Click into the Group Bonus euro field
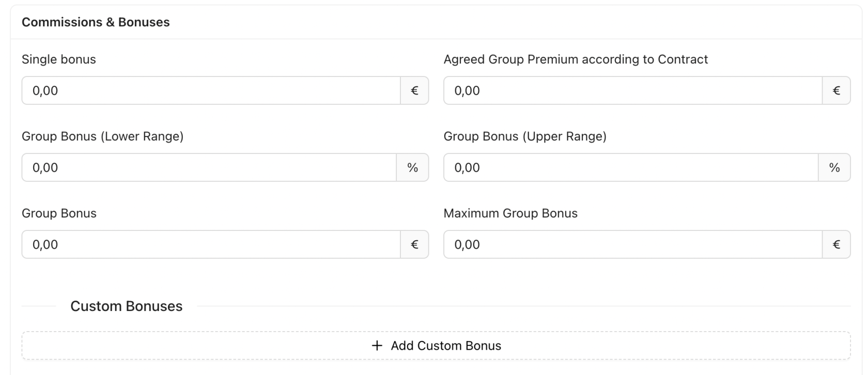 pos(211,244)
